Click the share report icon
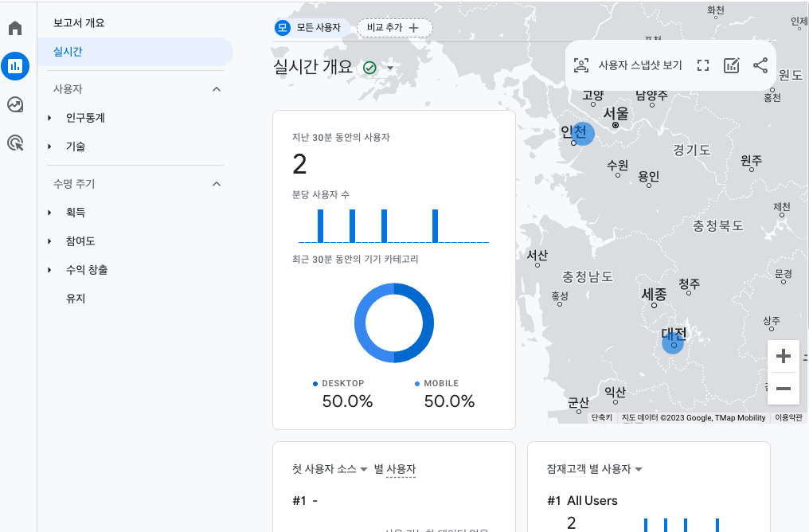 pos(760,65)
